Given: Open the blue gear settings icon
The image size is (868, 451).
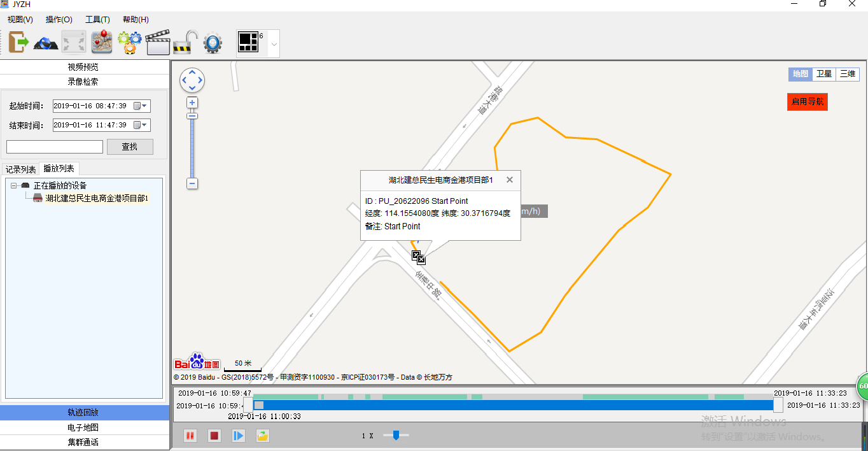Looking at the screenshot, I should click(213, 43).
